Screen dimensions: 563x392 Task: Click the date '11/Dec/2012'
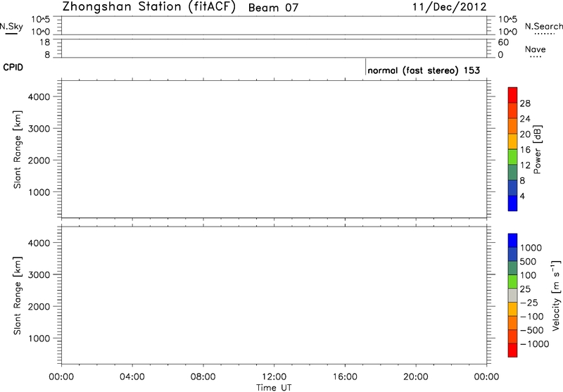click(450, 7)
